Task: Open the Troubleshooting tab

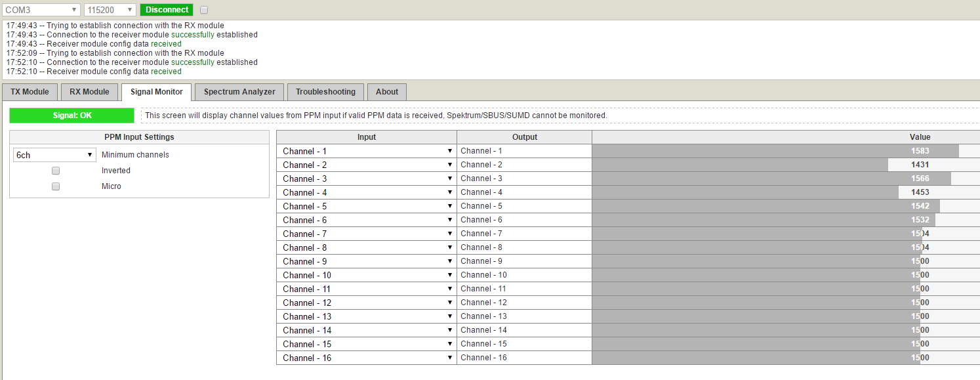Action: tap(325, 92)
